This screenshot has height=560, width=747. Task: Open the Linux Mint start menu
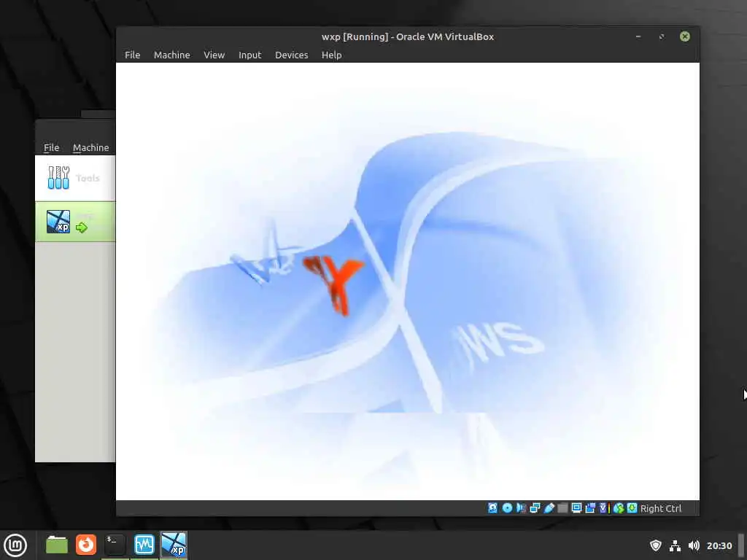15,545
